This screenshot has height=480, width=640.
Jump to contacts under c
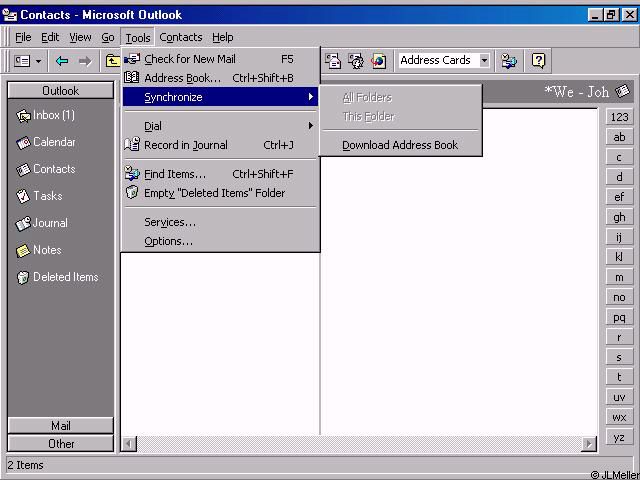click(619, 157)
